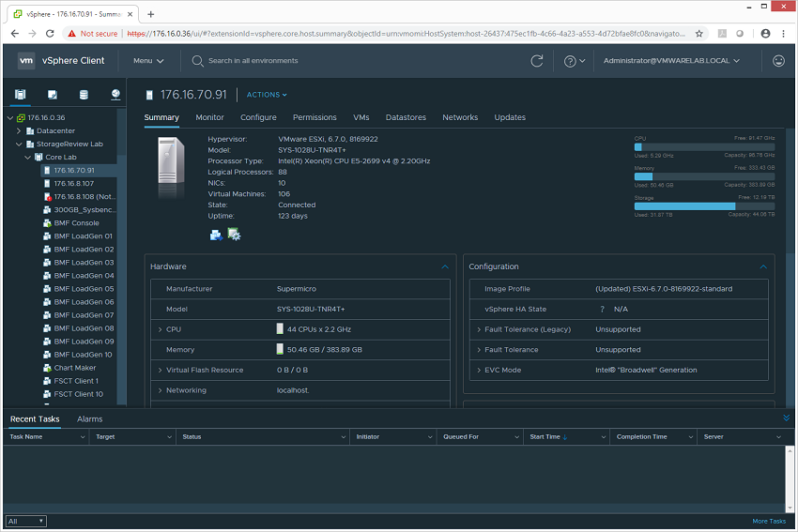Image resolution: width=798 pixels, height=532 pixels.
Task: Collapse the Hardware panel
Action: [x=445, y=266]
